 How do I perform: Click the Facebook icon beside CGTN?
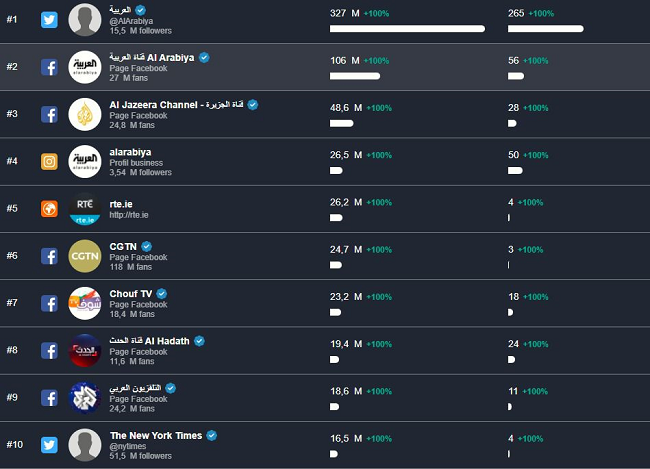point(49,256)
